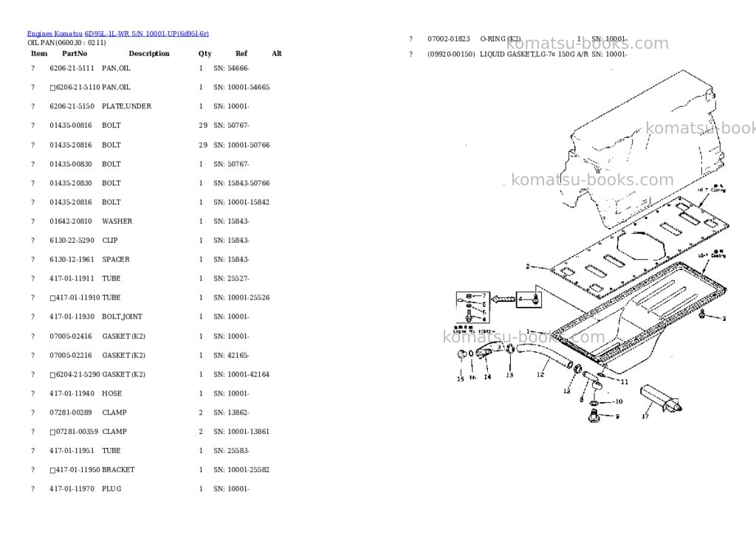Select part number 417-01-11911
This screenshot has height=535, width=756.
point(72,279)
